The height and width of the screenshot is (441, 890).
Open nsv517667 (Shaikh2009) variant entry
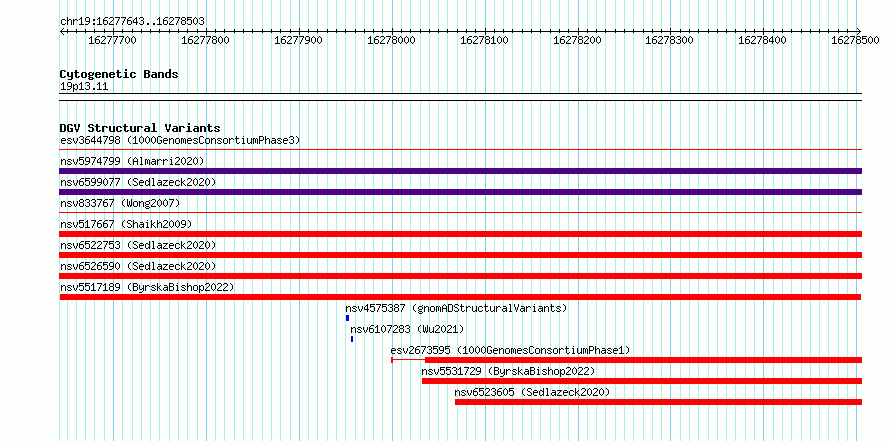point(126,224)
